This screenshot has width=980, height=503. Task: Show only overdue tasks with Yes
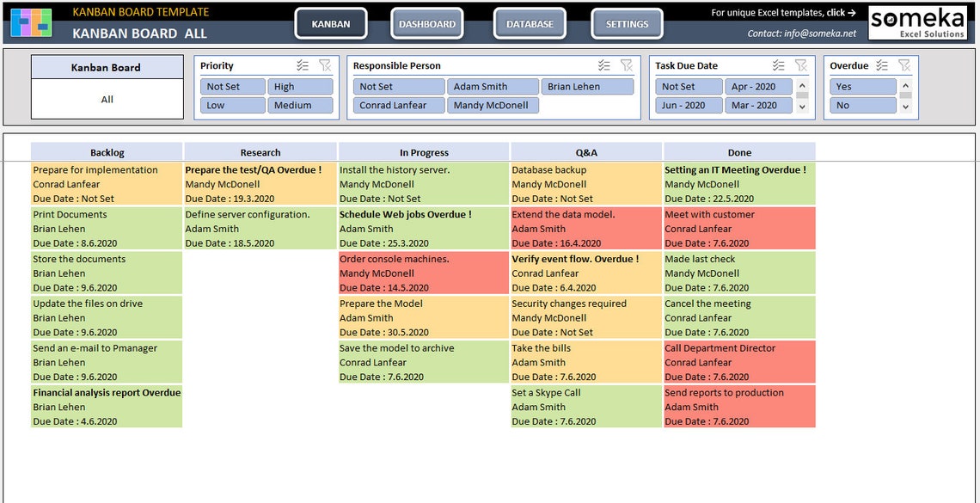pyautogui.click(x=863, y=87)
